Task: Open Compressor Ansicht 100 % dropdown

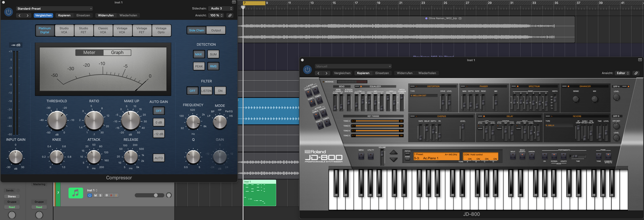Action: click(x=216, y=16)
